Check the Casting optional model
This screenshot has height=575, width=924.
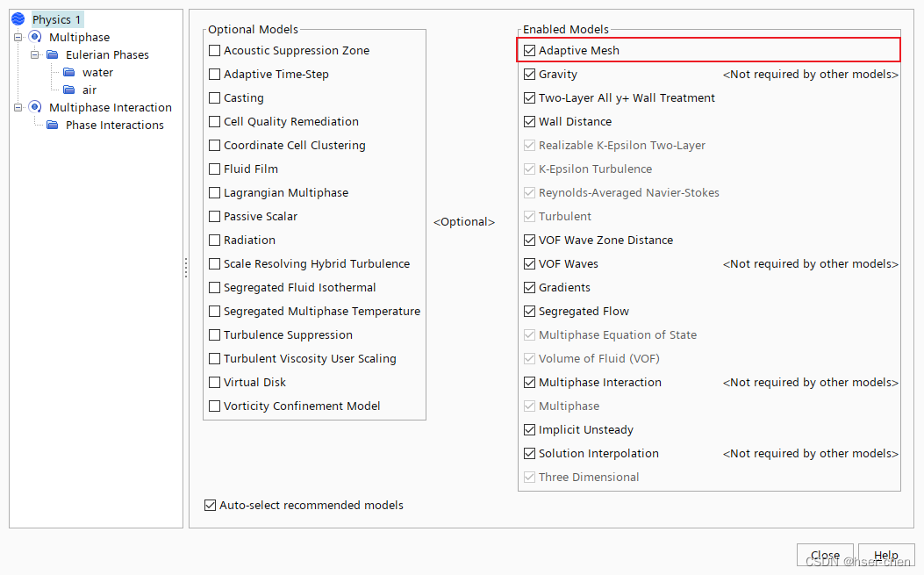click(214, 98)
